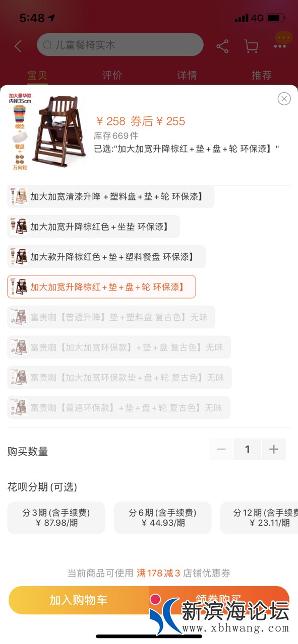Select 加大款升降棕红色+垫+塑料餐盘 option
The image size is (298, 644).
pyautogui.click(x=106, y=257)
